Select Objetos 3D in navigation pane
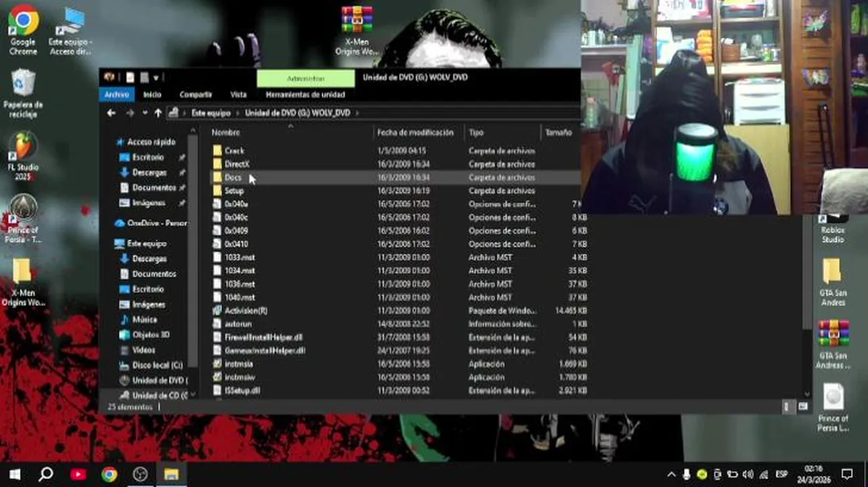The height and width of the screenshot is (487, 868). (151, 335)
